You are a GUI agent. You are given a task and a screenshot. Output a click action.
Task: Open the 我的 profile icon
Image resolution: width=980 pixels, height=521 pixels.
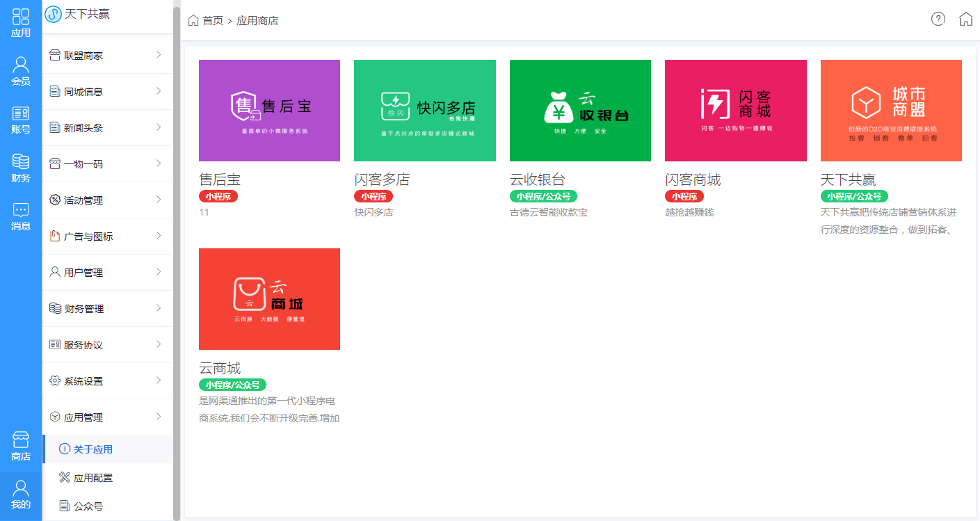21,488
